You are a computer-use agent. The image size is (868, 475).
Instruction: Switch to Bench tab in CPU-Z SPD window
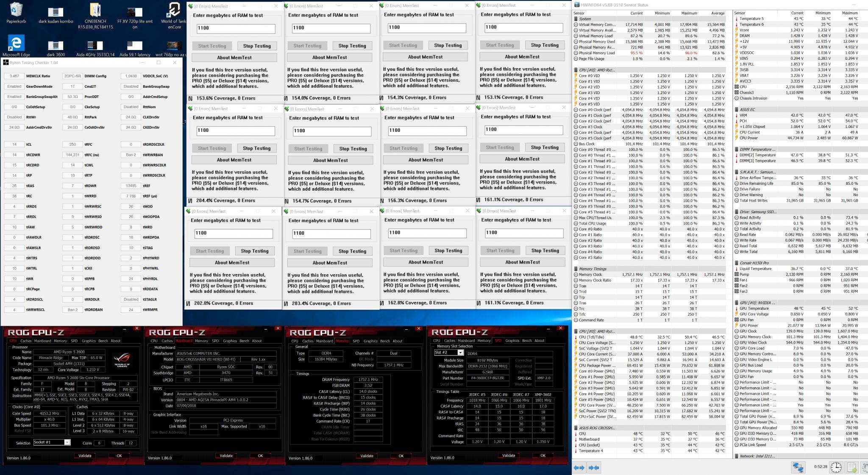(x=526, y=341)
